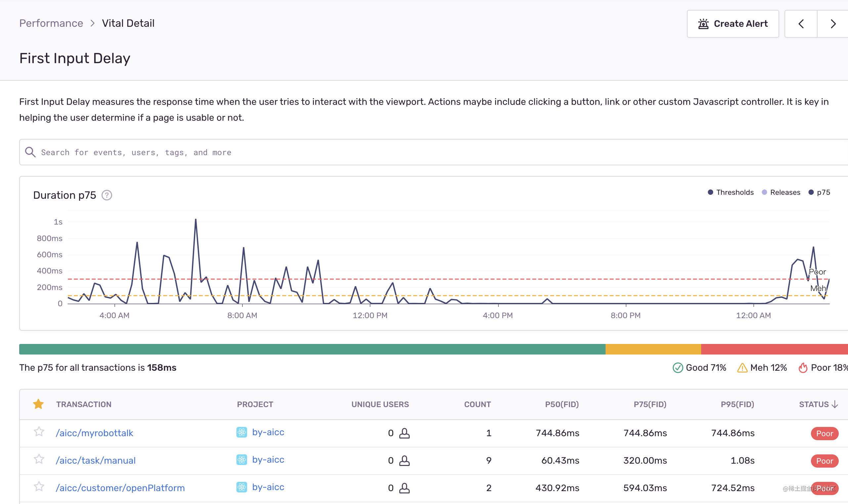Click the React project icon in task/manual row

click(x=242, y=460)
